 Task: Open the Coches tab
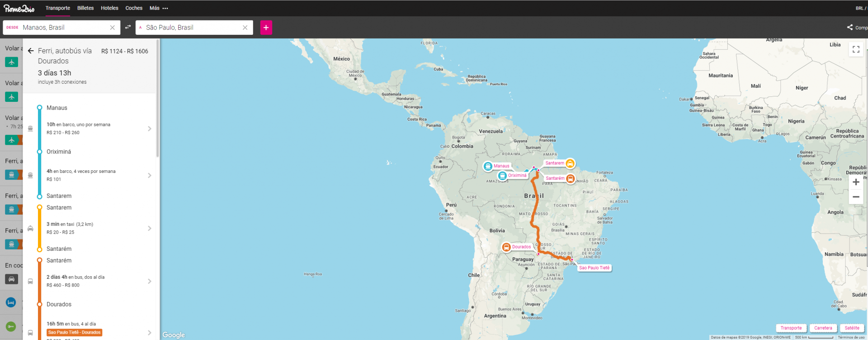point(134,8)
